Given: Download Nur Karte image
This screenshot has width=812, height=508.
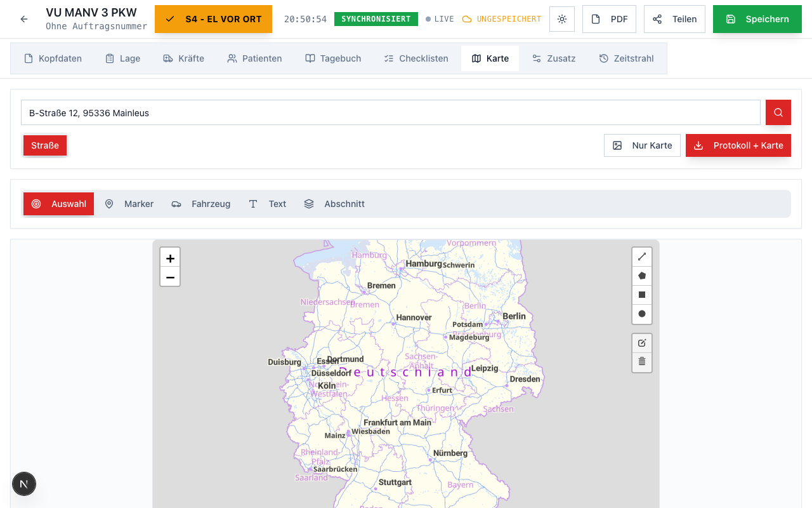Looking at the screenshot, I should 642,145.
